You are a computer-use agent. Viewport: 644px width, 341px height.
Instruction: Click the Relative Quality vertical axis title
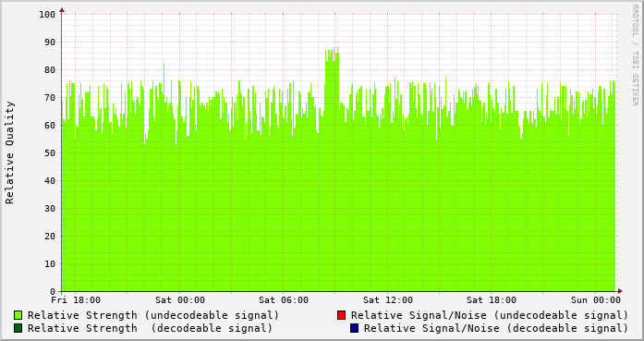pos(10,152)
